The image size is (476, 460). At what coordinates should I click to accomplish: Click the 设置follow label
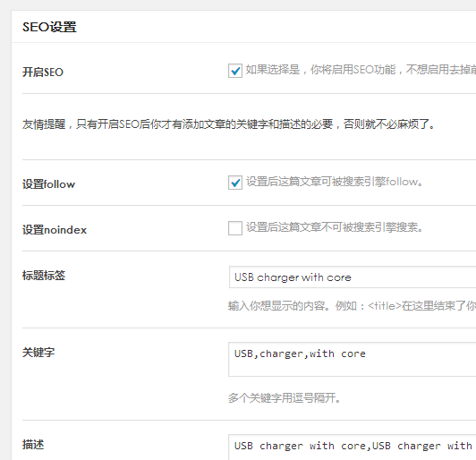point(48,184)
